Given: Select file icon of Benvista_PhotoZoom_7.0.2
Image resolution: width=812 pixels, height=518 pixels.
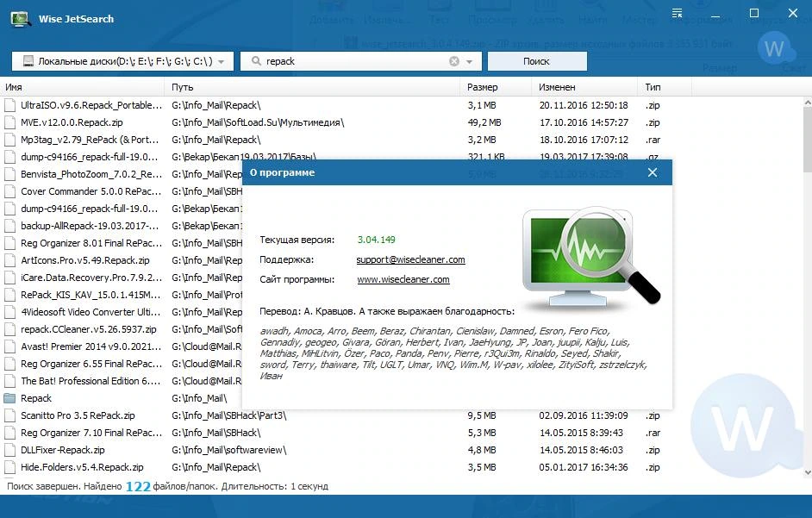Looking at the screenshot, I should click(x=9, y=174).
